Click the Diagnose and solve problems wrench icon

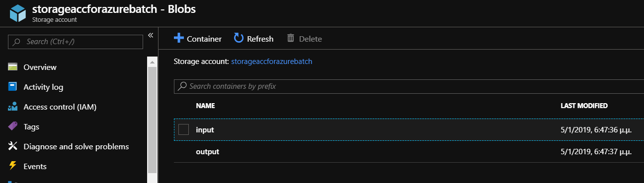pos(13,146)
